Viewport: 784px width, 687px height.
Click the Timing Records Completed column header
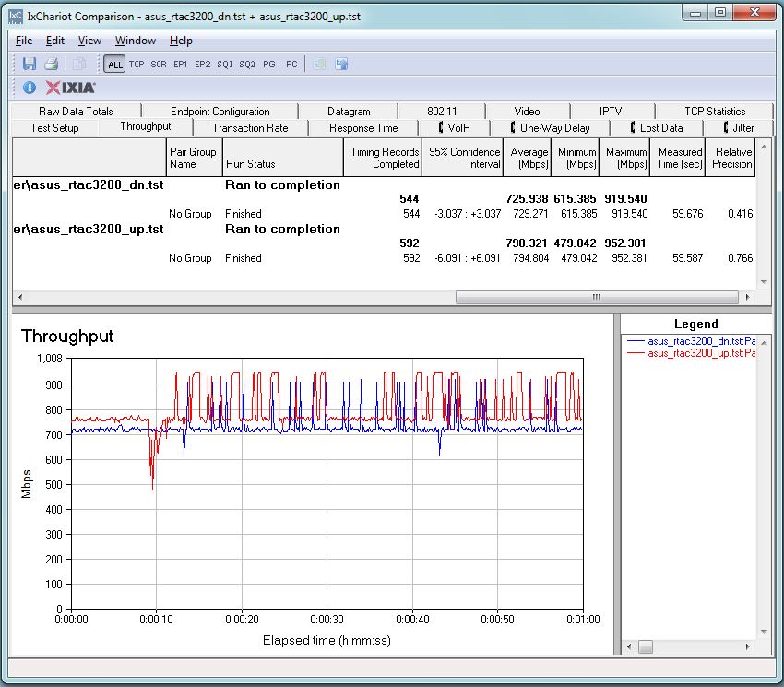383,158
